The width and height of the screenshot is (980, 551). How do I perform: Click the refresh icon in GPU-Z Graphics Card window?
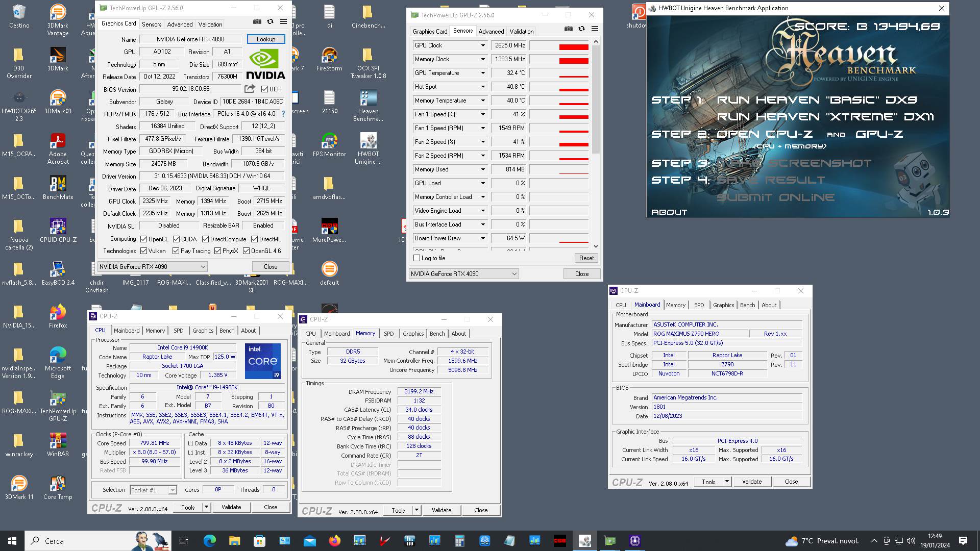tap(270, 22)
